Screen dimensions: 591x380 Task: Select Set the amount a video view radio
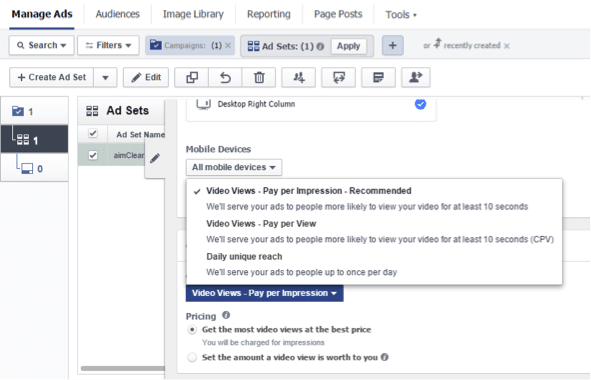click(x=192, y=357)
